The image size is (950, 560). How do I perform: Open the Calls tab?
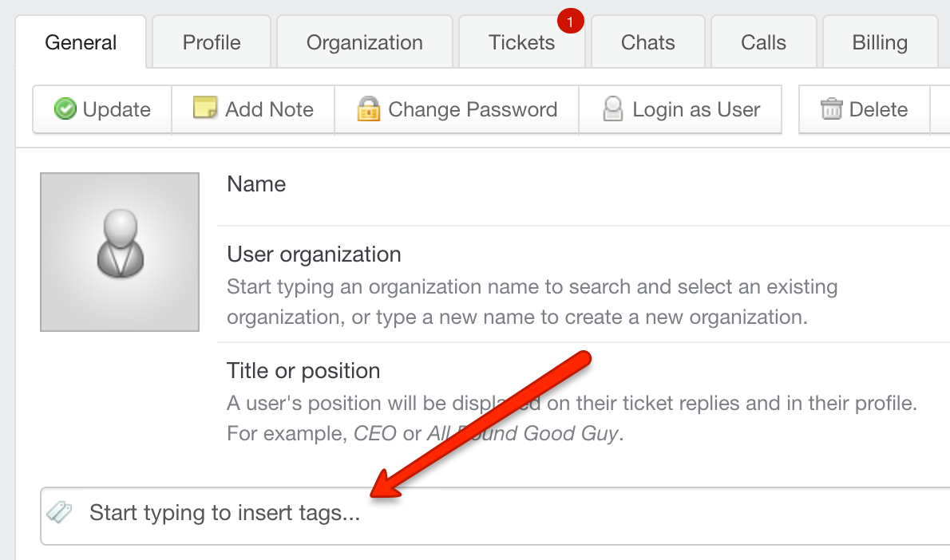pos(763,41)
